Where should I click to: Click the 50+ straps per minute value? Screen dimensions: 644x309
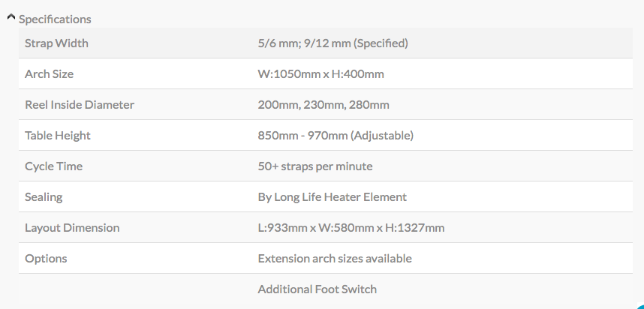click(x=315, y=166)
